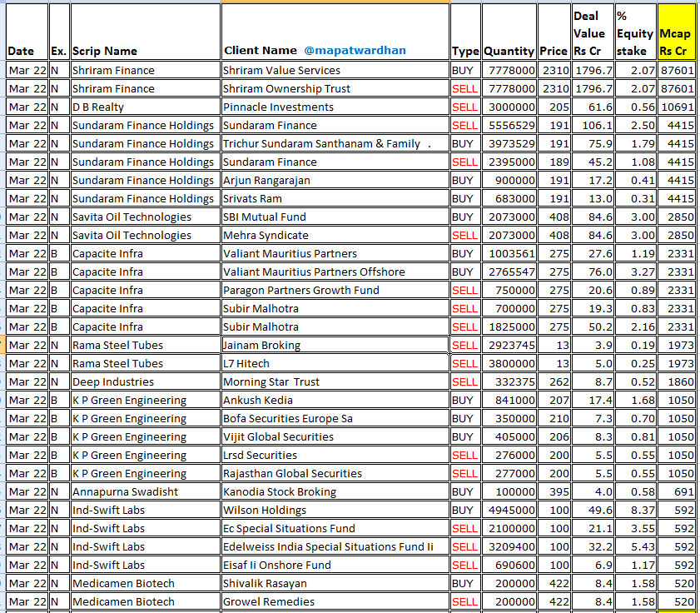Image resolution: width=700 pixels, height=613 pixels.
Task: Click the deal value cell '76.0'
Action: point(593,272)
